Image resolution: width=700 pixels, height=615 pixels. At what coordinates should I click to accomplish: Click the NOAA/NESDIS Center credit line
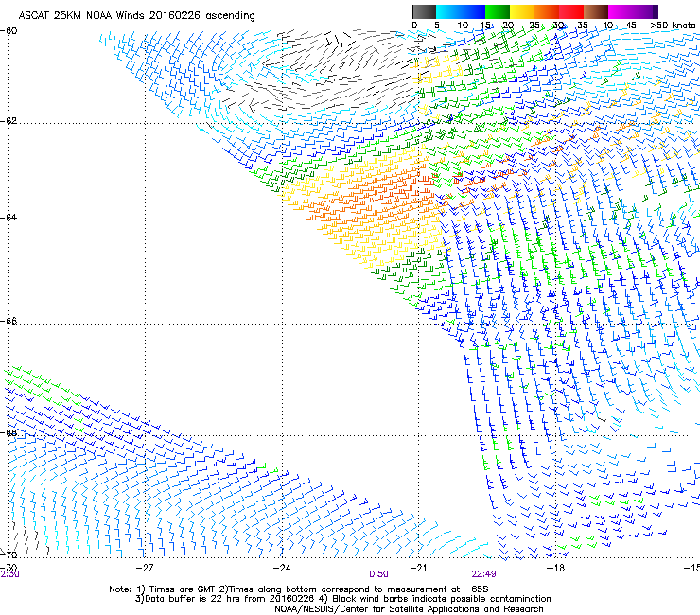409,609
